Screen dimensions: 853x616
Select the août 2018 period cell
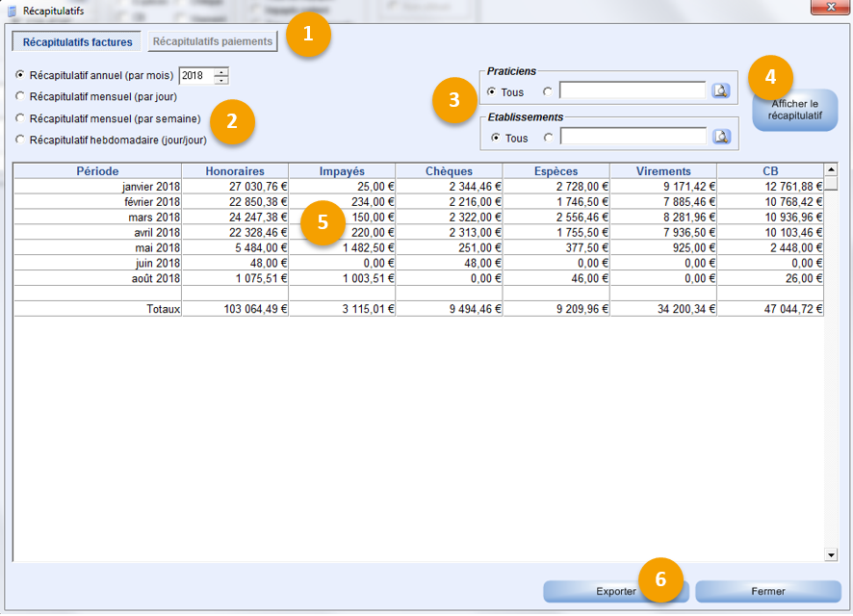tap(97, 278)
